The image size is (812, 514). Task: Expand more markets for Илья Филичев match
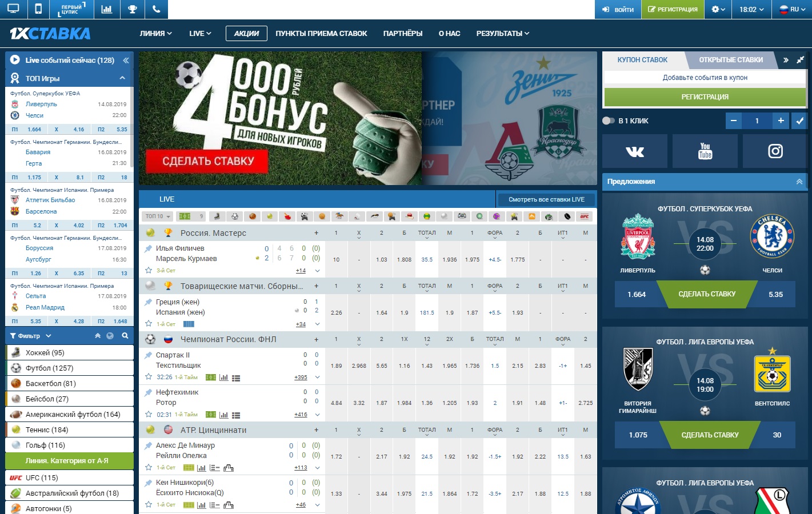tap(317, 271)
